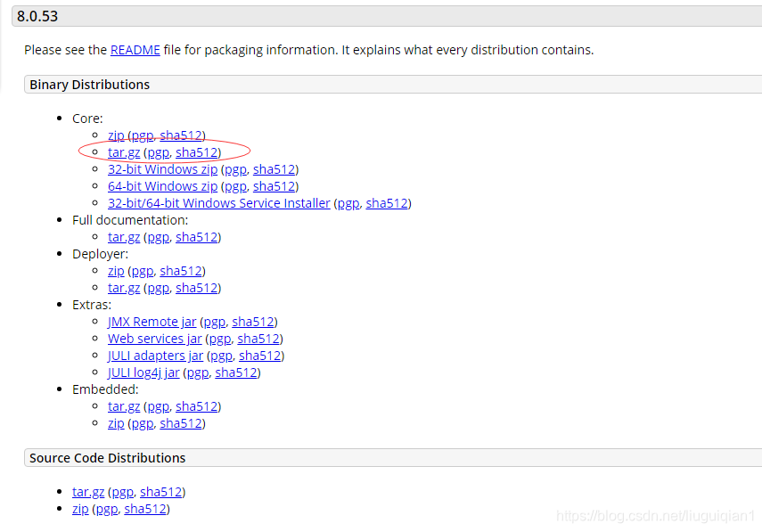Download Full documentation tar.gz
The width and height of the screenshot is (762, 532).
click(x=124, y=237)
